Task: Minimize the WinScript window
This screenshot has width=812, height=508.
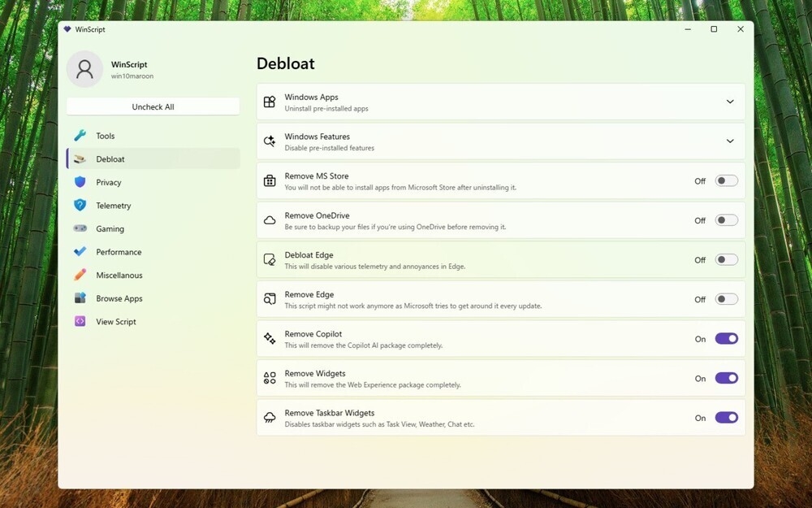Action: coord(688,29)
